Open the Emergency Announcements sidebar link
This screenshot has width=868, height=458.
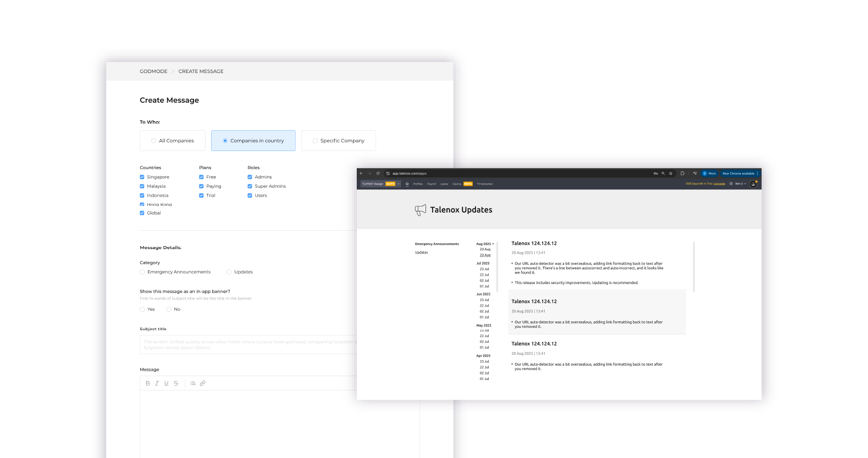pos(437,244)
